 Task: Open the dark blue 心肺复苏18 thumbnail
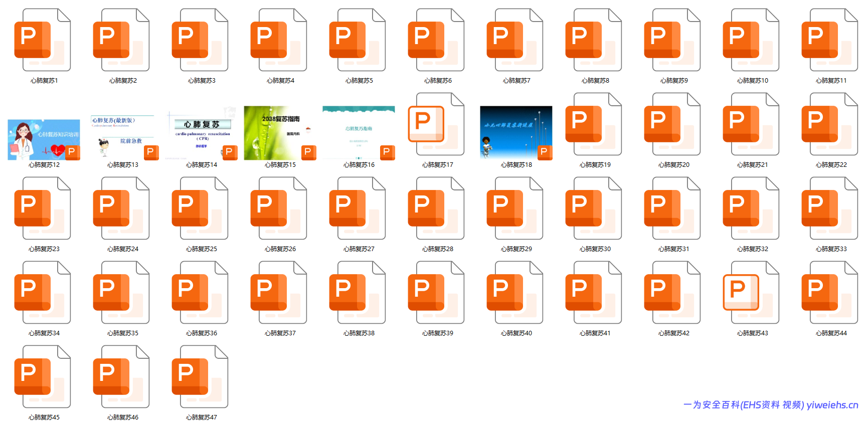click(x=516, y=133)
